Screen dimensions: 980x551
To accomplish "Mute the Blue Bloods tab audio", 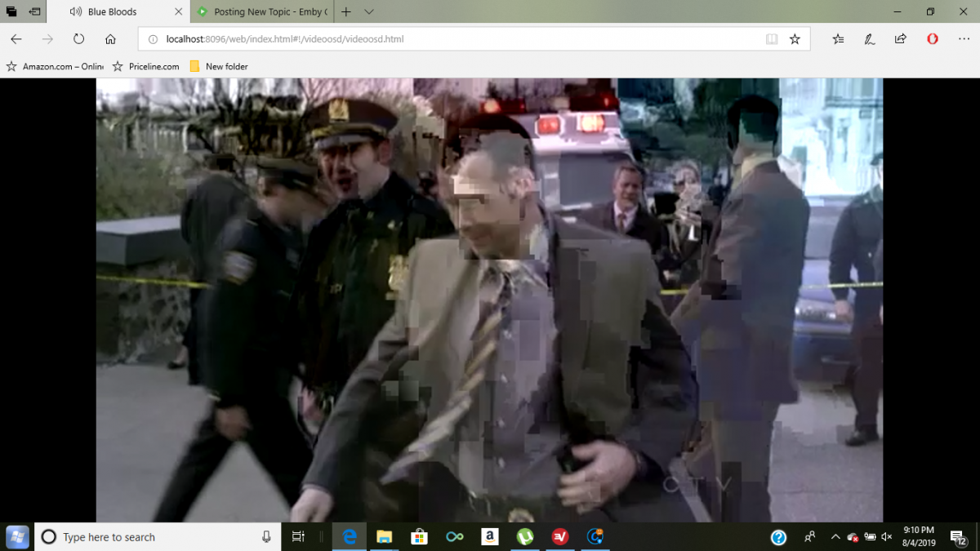I will pos(76,12).
